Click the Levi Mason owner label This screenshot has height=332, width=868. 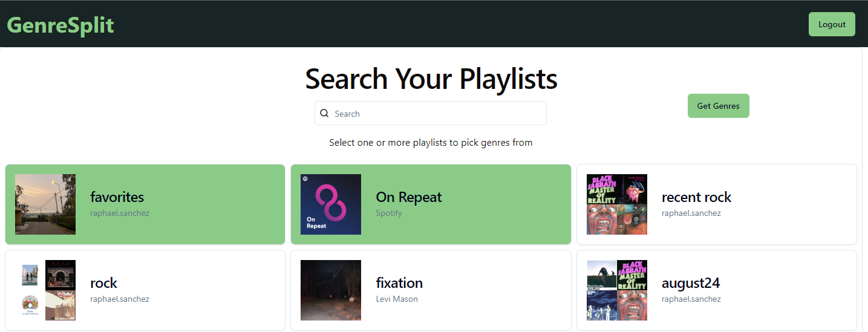tap(397, 299)
